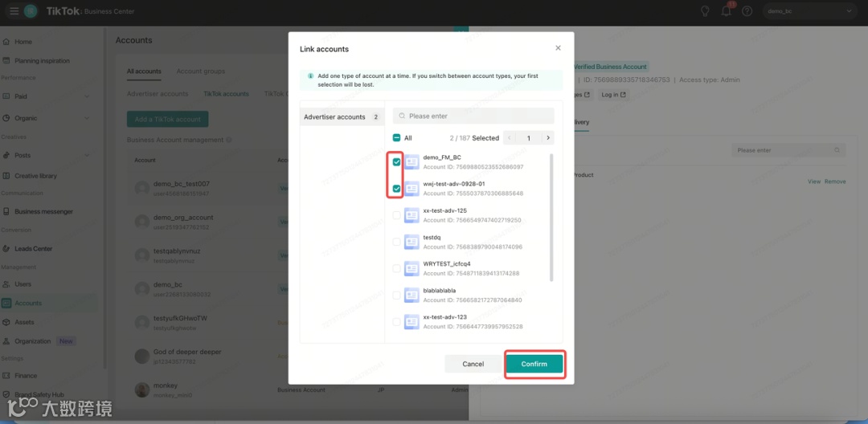Click the WRYTEST_icfcq4 account card icon
This screenshot has height=424, width=868.
pyautogui.click(x=411, y=268)
